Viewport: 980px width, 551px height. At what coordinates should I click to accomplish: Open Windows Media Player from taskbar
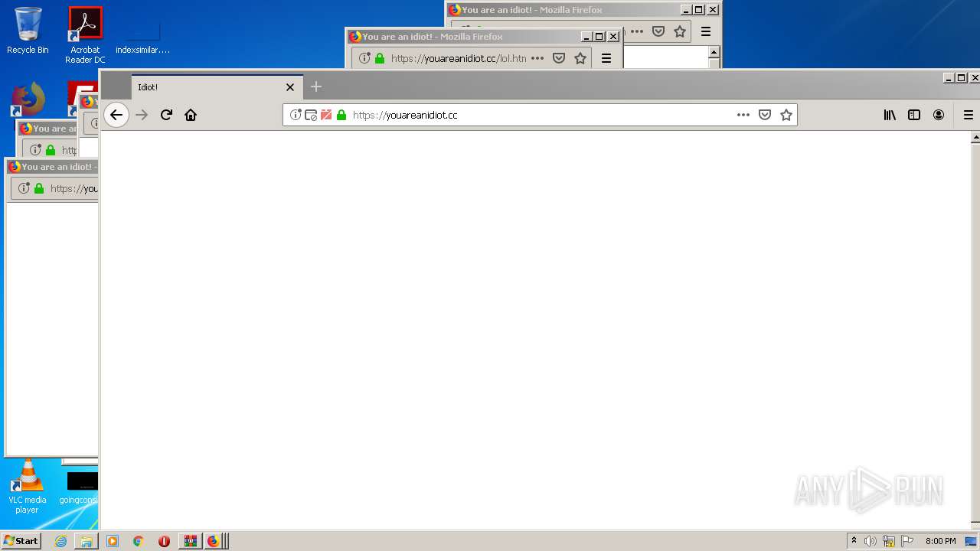(113, 541)
